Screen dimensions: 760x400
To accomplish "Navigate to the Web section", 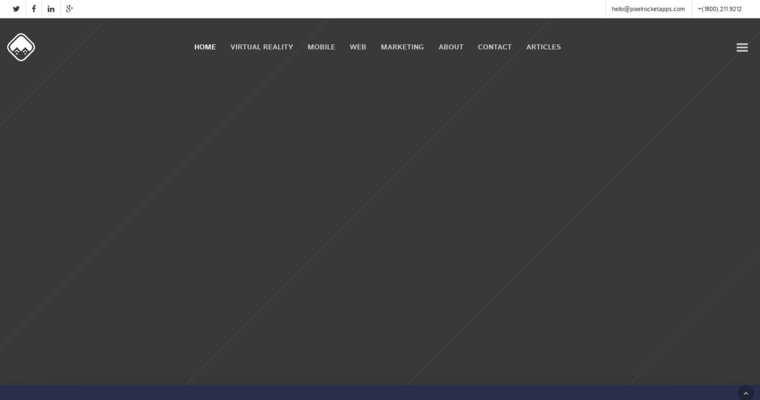I will click(x=358, y=47).
